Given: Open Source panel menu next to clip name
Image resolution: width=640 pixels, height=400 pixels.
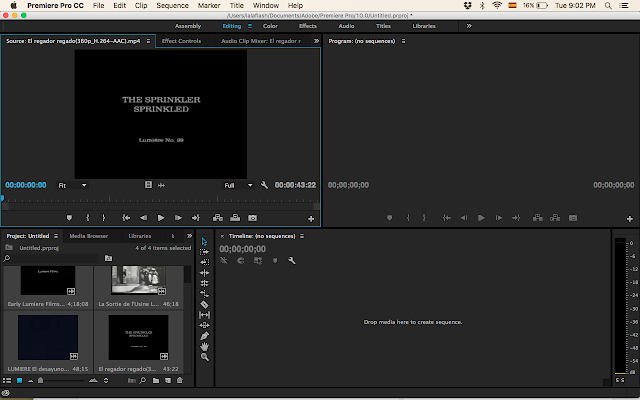Looking at the screenshot, I should coord(149,41).
